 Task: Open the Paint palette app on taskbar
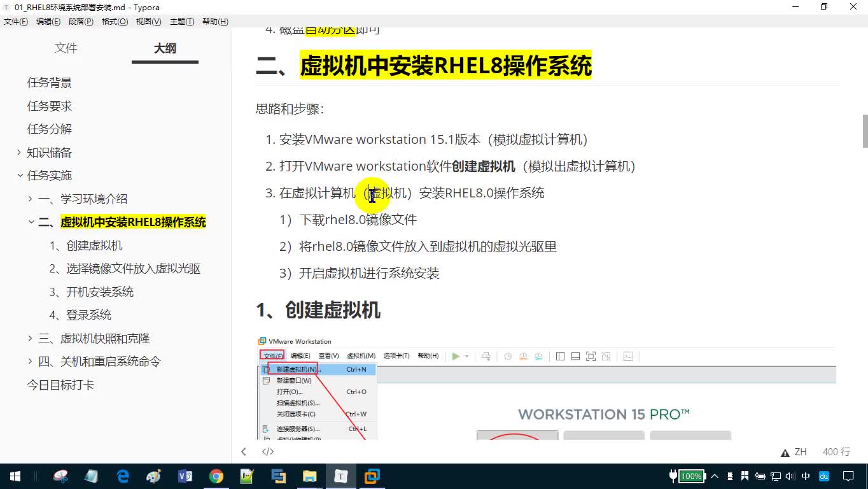(154, 476)
